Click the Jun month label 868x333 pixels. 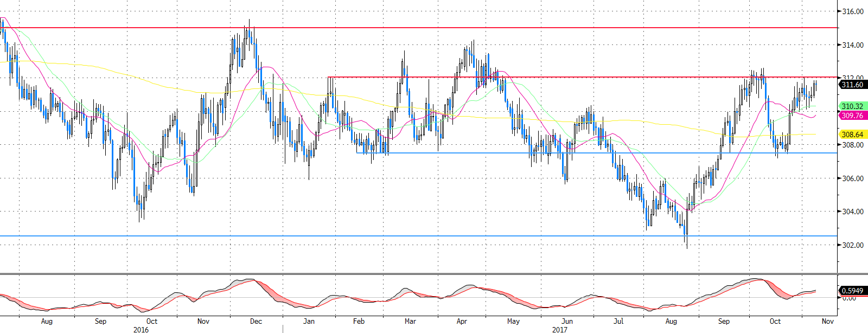[x=567, y=321]
